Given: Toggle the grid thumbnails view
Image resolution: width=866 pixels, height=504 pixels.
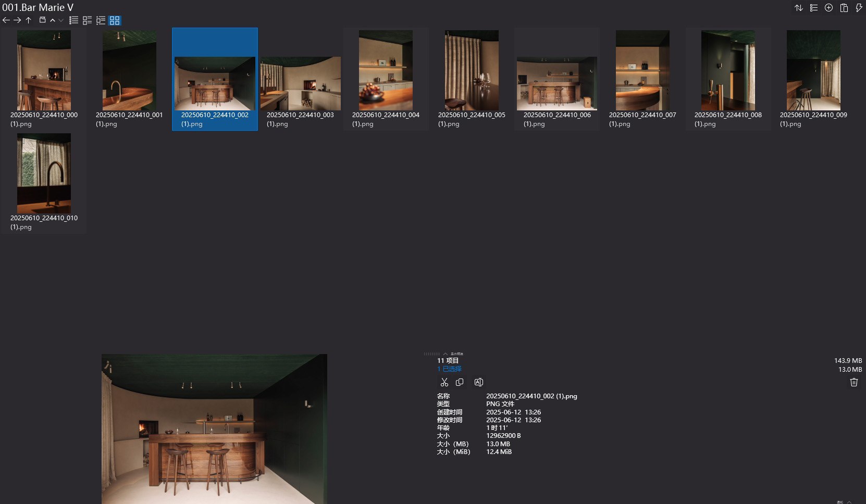Looking at the screenshot, I should click(x=116, y=21).
